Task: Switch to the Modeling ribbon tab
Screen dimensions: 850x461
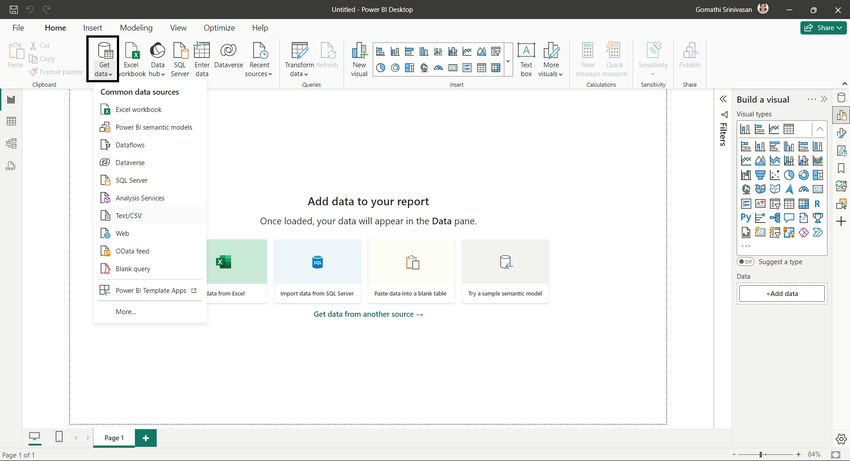Action: coord(136,28)
